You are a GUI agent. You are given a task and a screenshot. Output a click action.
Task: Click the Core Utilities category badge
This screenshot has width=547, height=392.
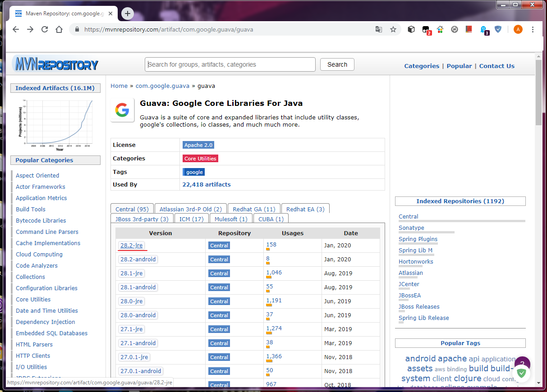point(200,159)
